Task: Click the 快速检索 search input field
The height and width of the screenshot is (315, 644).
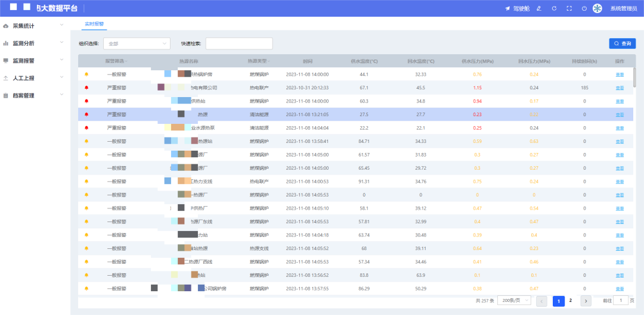Action: point(239,43)
